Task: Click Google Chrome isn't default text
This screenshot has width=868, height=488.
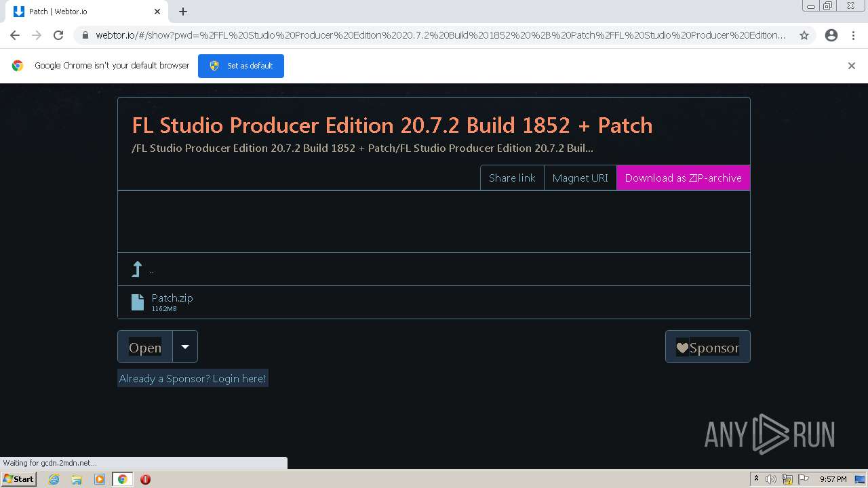Action: (112, 66)
